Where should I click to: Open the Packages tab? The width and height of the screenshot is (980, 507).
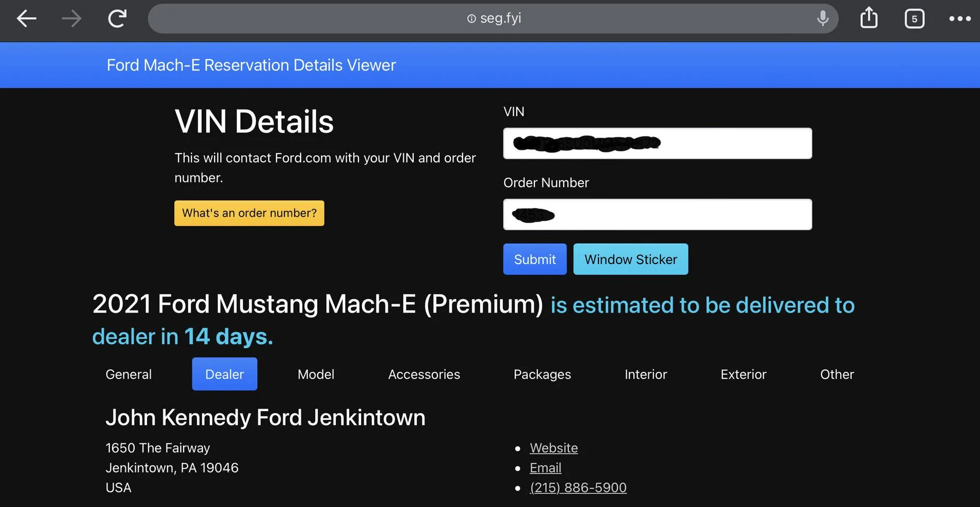pos(542,374)
